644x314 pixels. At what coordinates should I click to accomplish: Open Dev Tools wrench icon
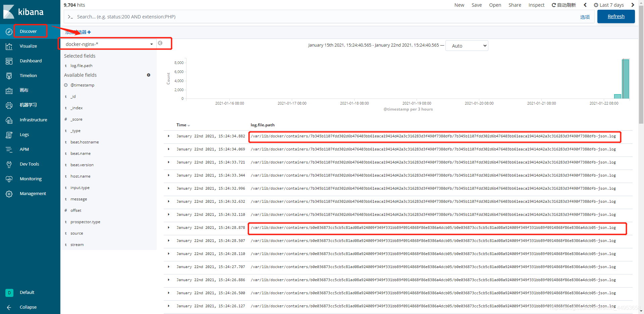9,164
